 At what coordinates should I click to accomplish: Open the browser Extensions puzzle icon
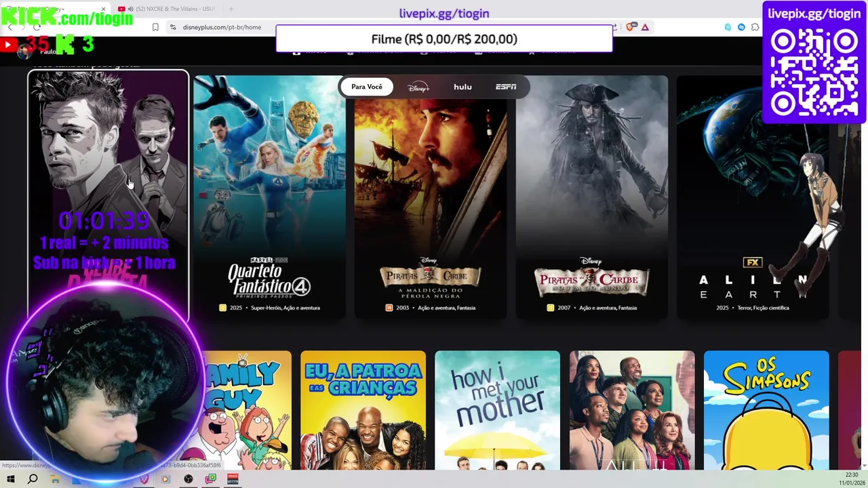[x=755, y=27]
